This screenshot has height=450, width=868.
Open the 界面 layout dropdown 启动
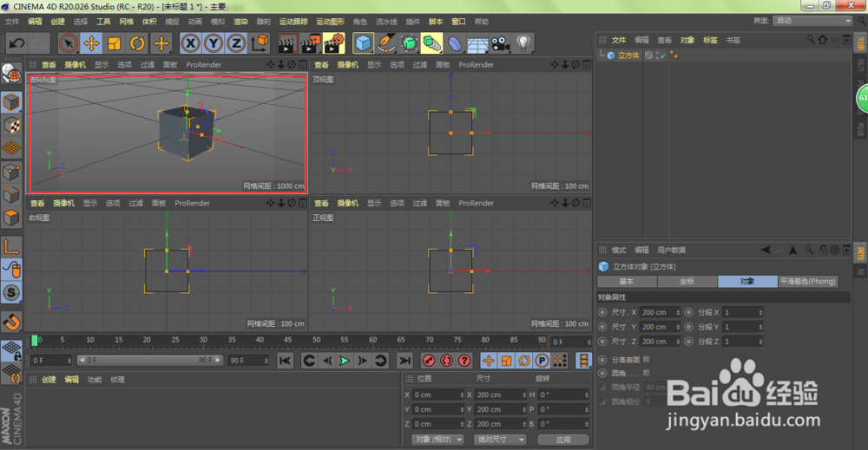(x=812, y=21)
